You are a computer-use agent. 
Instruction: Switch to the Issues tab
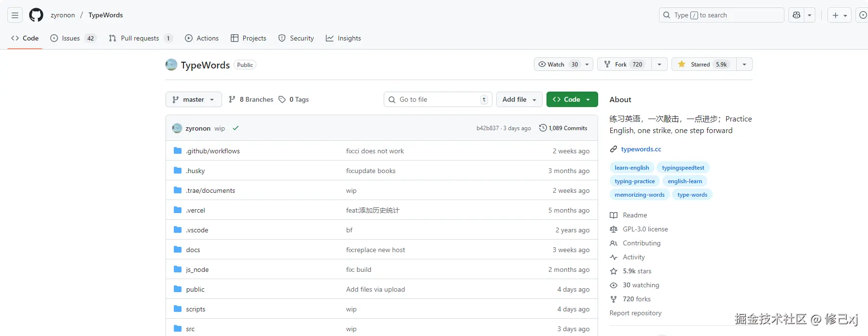(73, 38)
